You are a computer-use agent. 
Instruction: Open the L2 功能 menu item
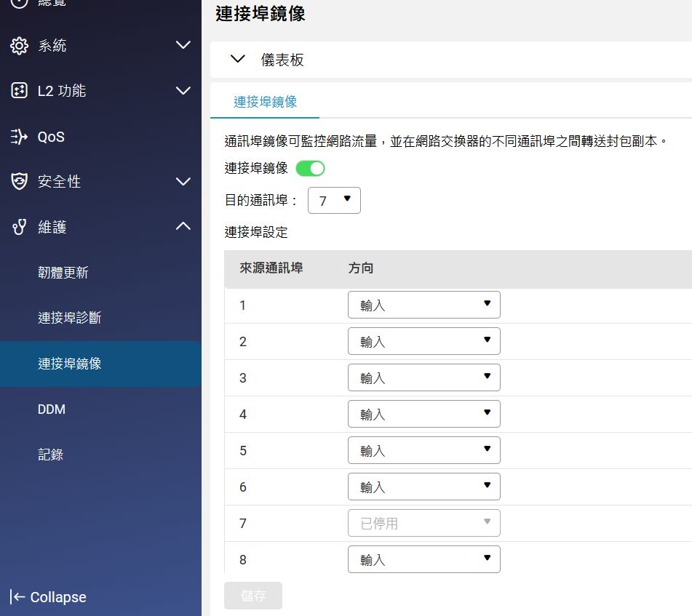pyautogui.click(x=100, y=90)
